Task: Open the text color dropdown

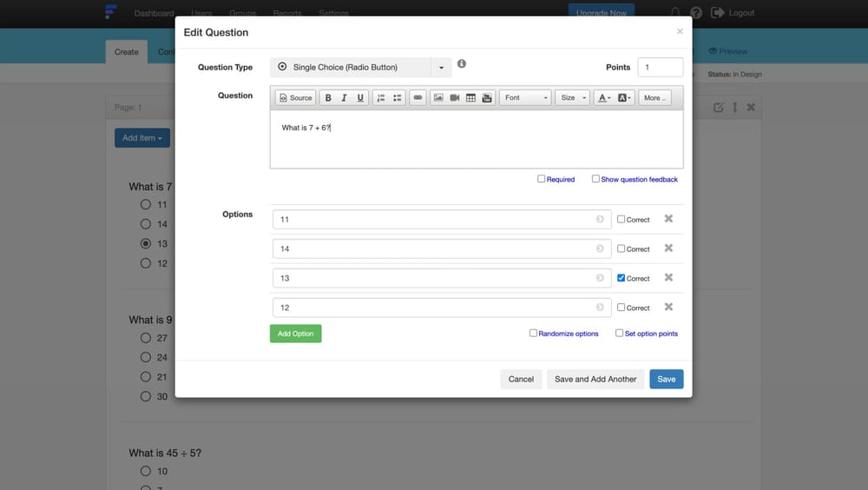Action: pyautogui.click(x=604, y=97)
